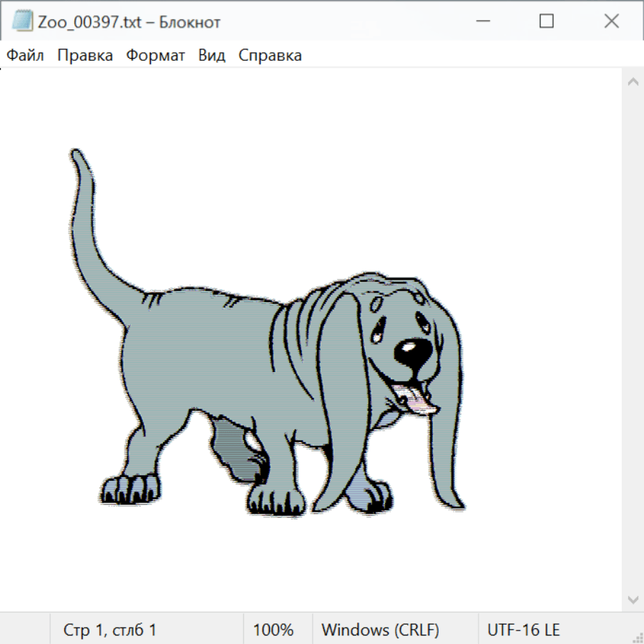This screenshot has width=644, height=644.
Task: Close the Zoo_00397.txt window
Action: (611, 21)
